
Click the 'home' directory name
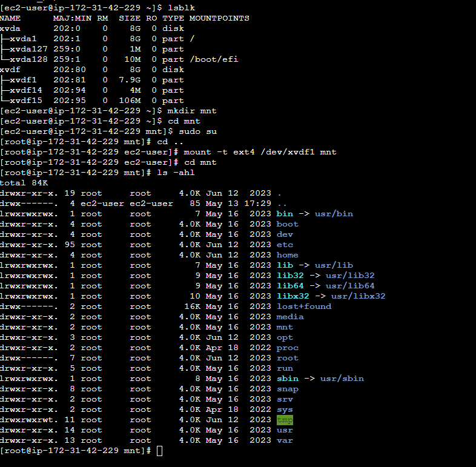288,256
